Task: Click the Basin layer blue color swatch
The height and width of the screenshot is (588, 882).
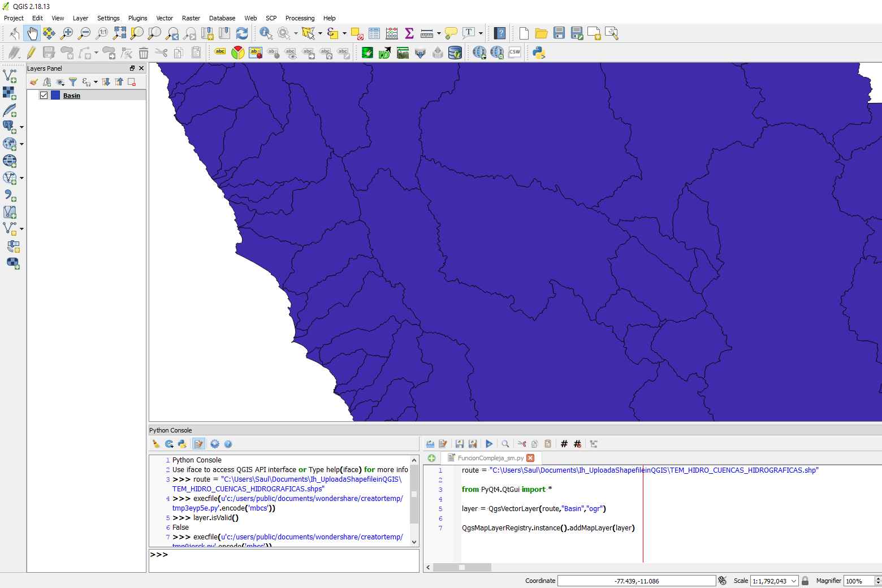Action: coord(55,95)
